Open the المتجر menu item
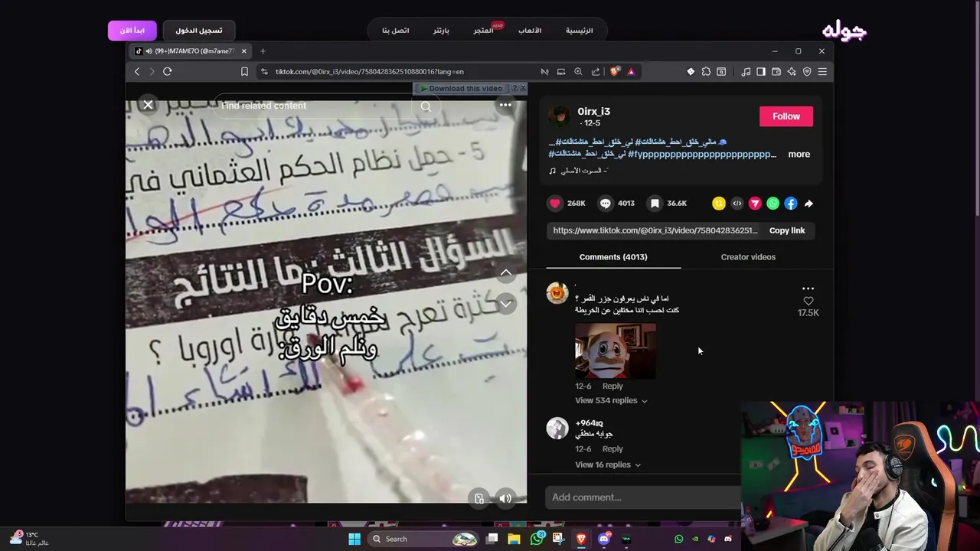This screenshot has width=980, height=551. [483, 31]
